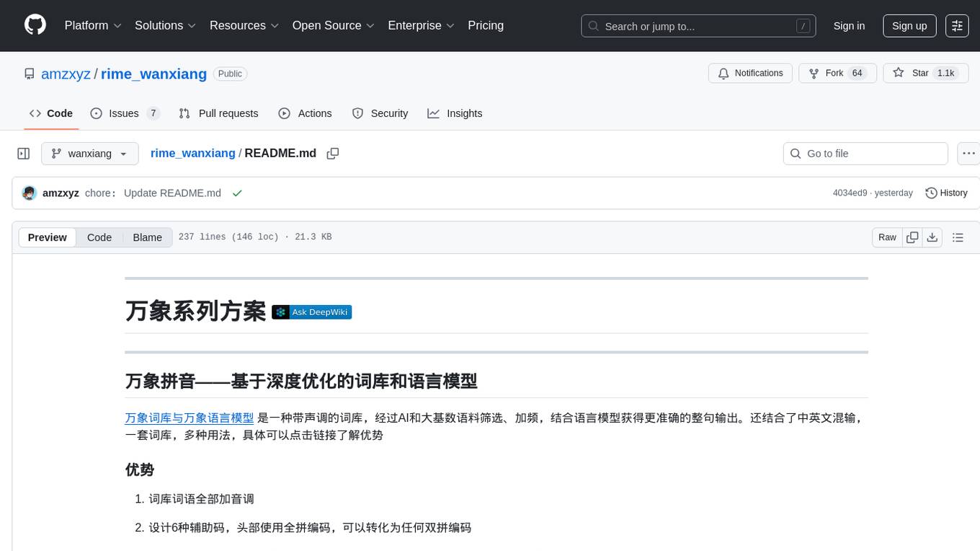Open the Pricing page
The height and width of the screenshot is (551, 980).
point(486,25)
